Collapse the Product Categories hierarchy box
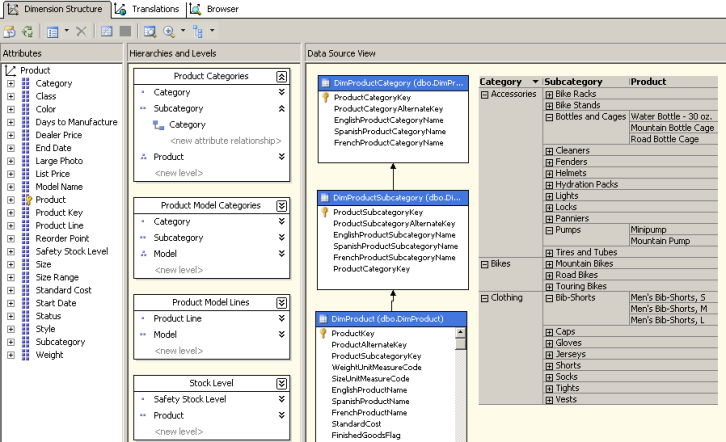The height and width of the screenshot is (442, 726). coord(282,76)
